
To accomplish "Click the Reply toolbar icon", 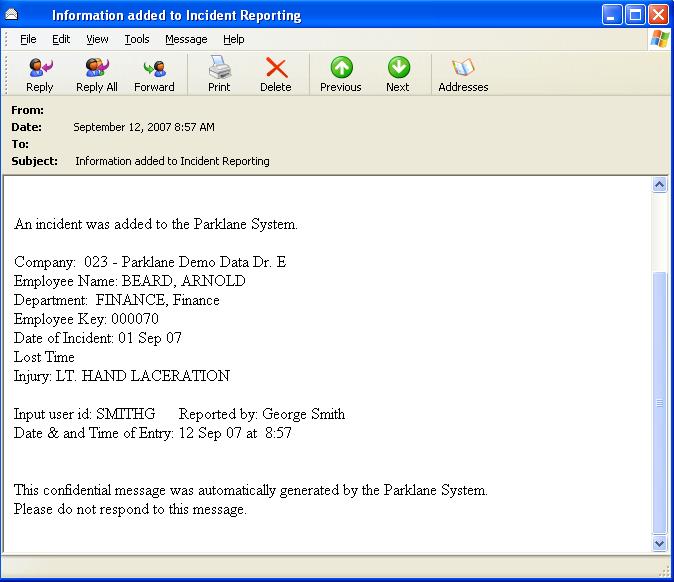I will pyautogui.click(x=40, y=74).
